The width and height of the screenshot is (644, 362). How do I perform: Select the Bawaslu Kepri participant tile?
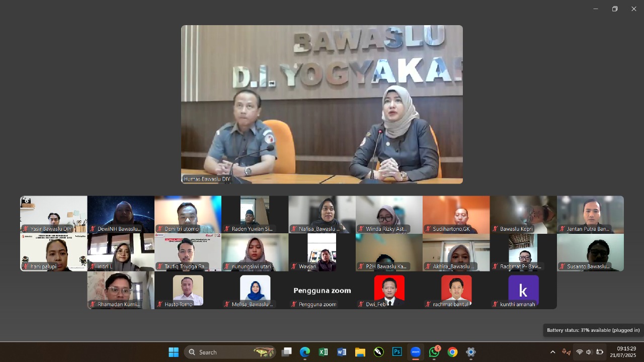[523, 215]
